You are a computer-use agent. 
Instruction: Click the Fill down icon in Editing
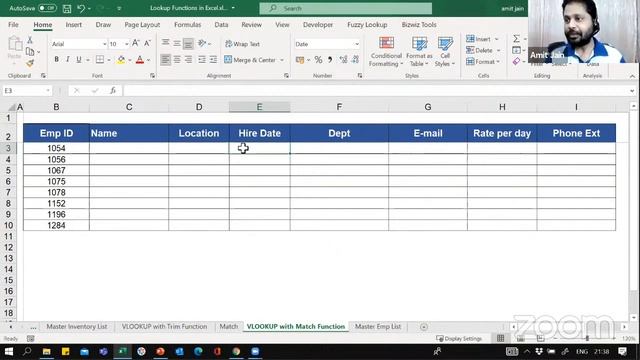click(516, 50)
